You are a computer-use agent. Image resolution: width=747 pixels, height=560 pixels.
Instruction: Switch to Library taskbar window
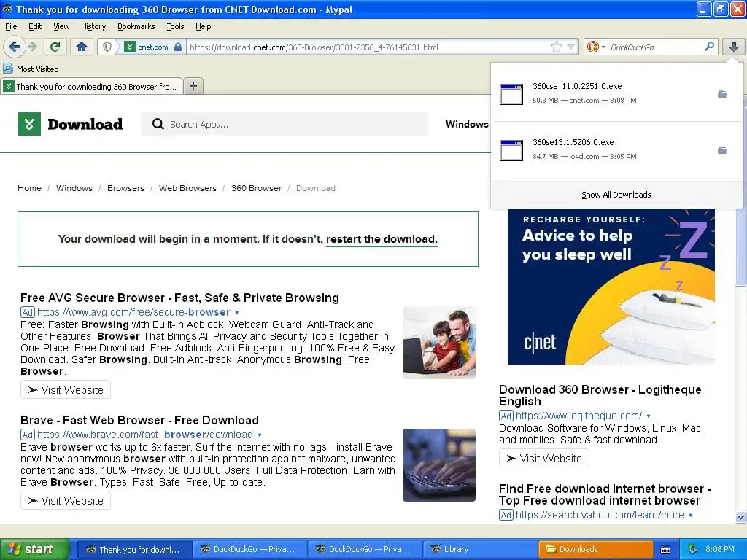coord(481,549)
